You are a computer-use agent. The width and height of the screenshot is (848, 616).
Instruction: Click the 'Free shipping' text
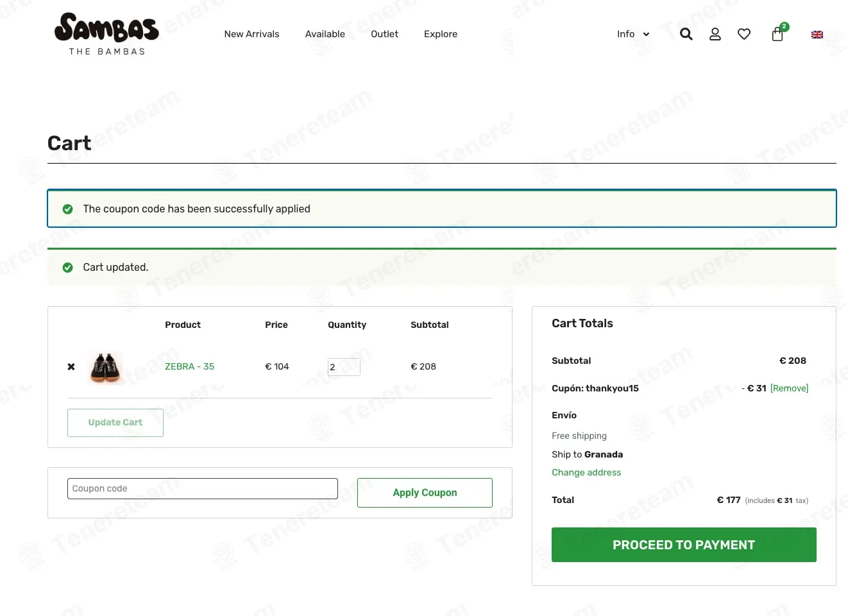[x=579, y=436]
